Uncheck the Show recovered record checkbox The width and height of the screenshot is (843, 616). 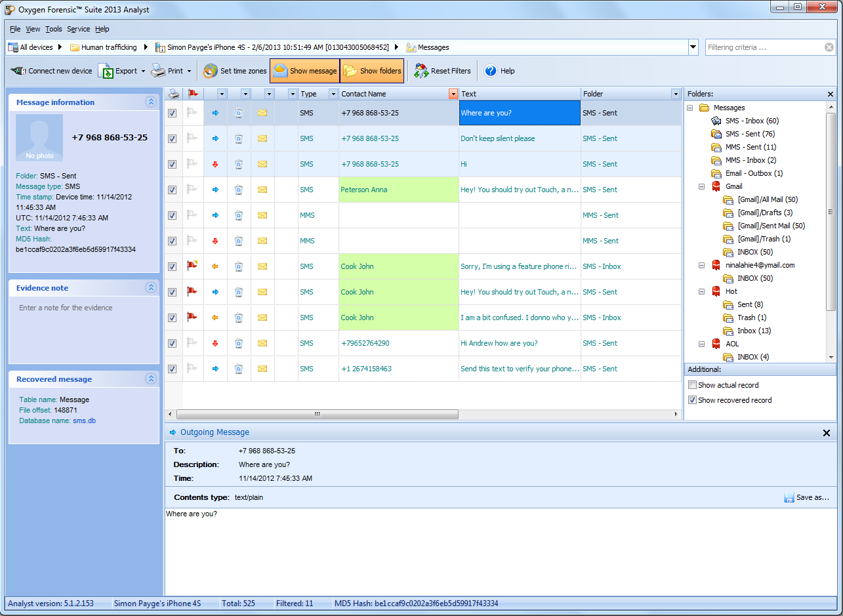coord(692,400)
